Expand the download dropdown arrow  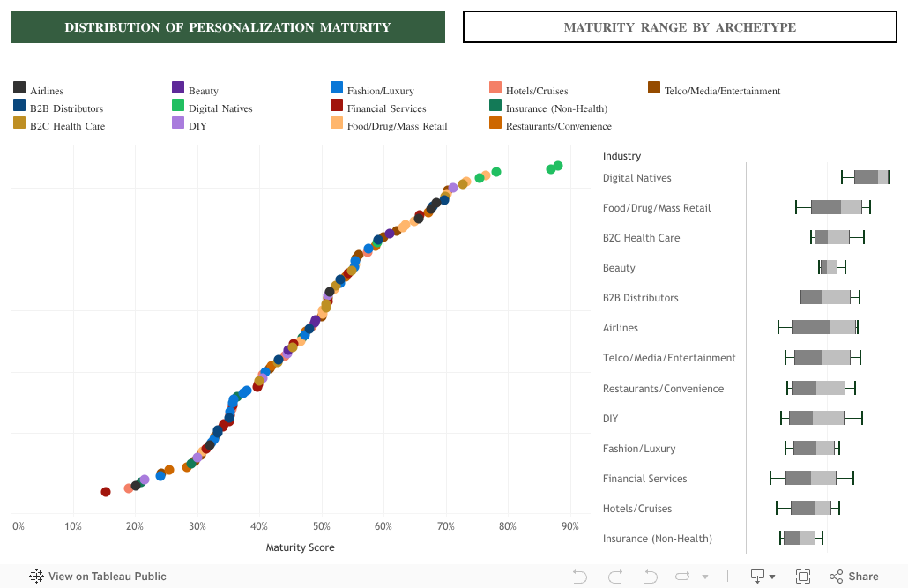772,577
